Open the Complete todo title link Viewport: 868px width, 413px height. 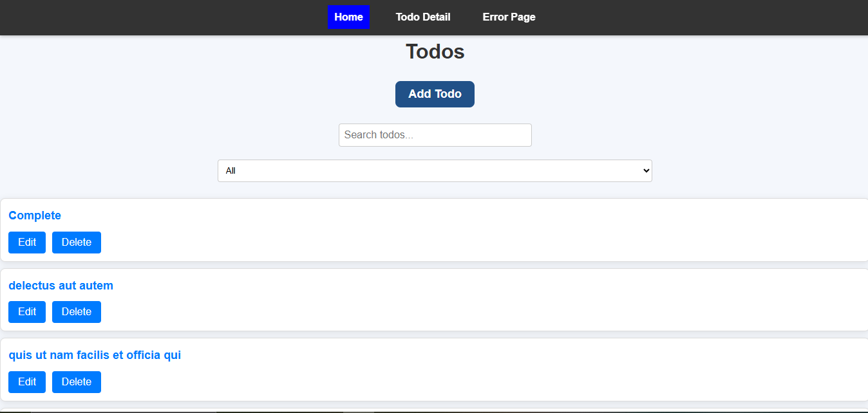pyautogui.click(x=35, y=216)
